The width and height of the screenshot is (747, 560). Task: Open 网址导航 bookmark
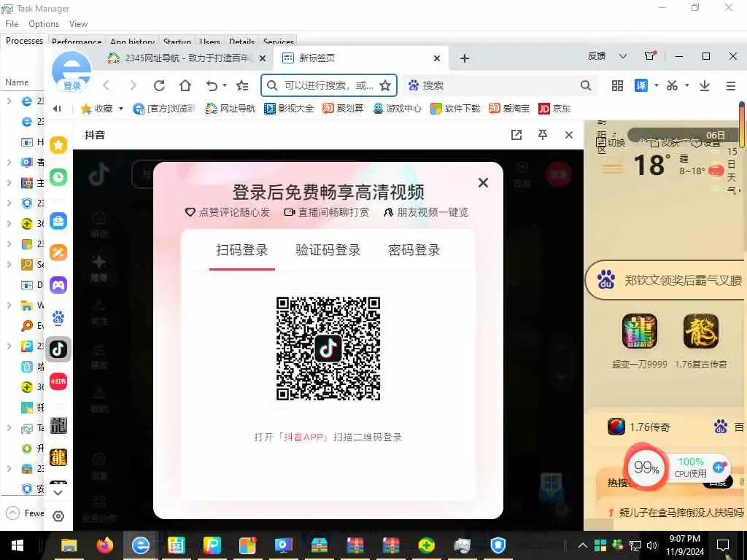(x=231, y=109)
